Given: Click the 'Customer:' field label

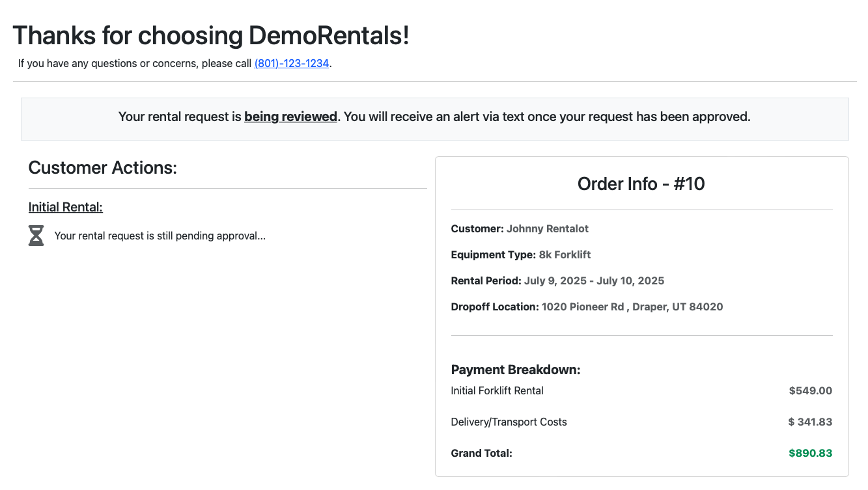Looking at the screenshot, I should pyautogui.click(x=477, y=229).
